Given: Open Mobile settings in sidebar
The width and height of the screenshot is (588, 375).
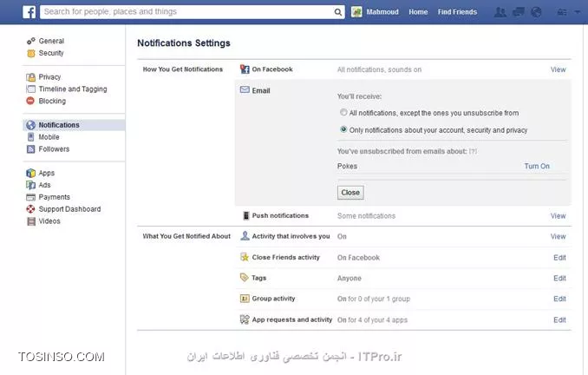Looking at the screenshot, I should click(49, 137).
